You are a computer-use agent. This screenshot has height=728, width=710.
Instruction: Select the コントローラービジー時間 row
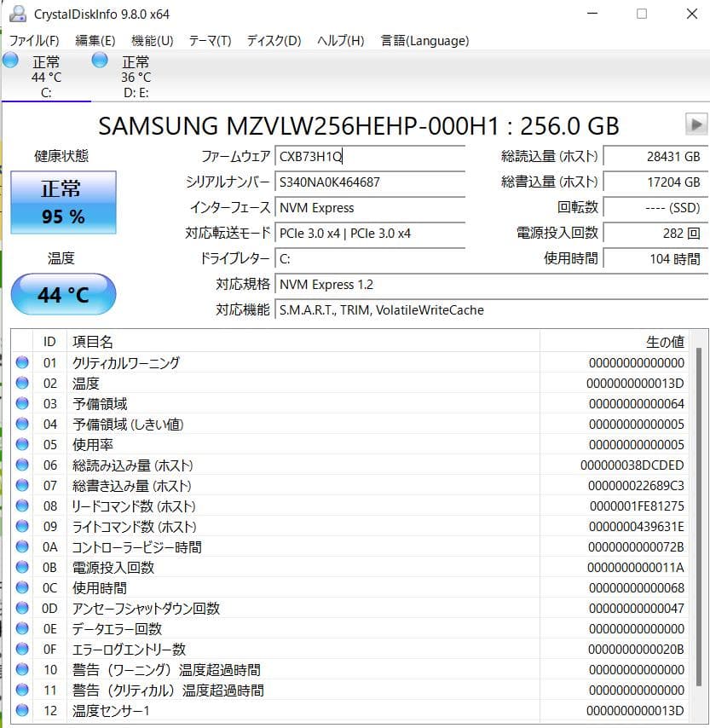click(349, 546)
